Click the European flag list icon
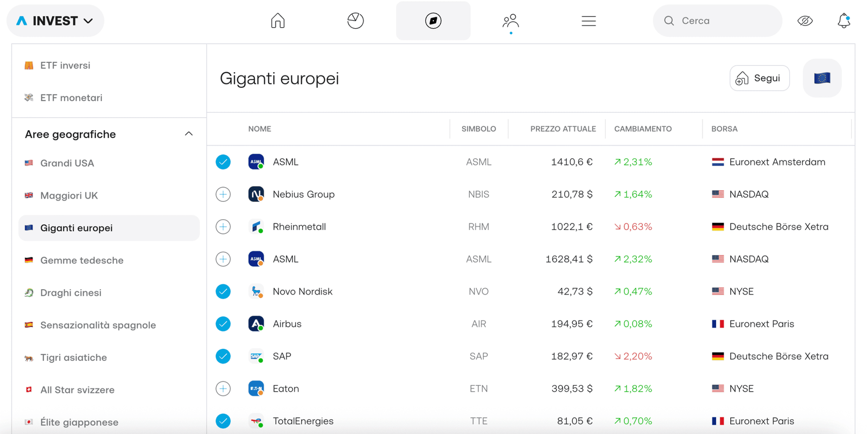Image resolution: width=868 pixels, height=434 pixels. click(822, 78)
